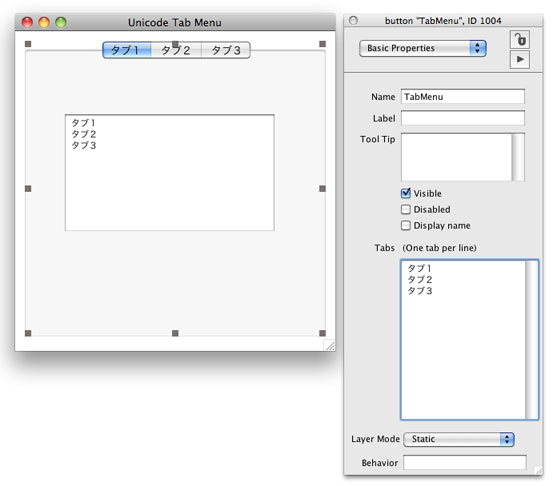Click the play arrow button in the inspector
Screen dimensions: 553x486
pos(520,59)
